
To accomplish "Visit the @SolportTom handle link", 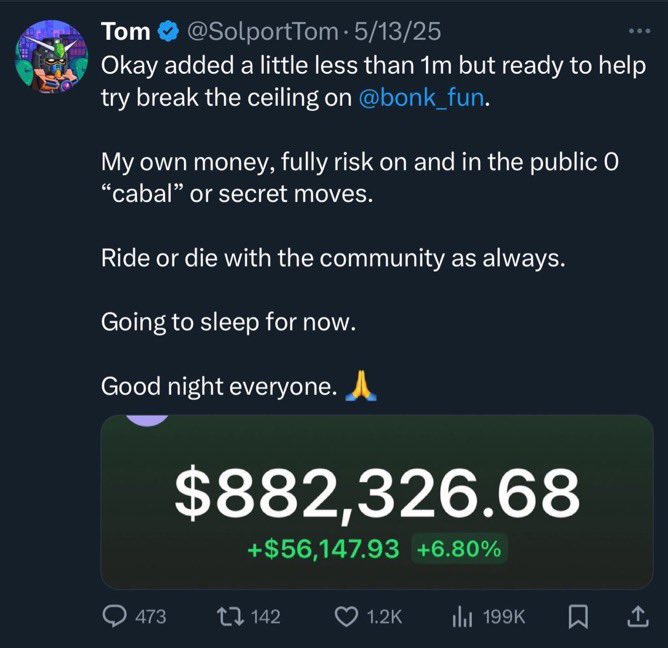I will coord(262,32).
